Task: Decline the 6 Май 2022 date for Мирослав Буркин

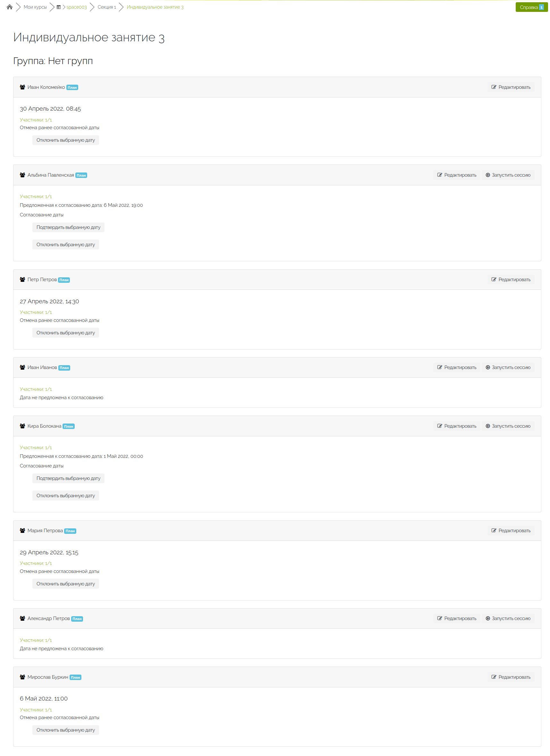Action: click(66, 730)
